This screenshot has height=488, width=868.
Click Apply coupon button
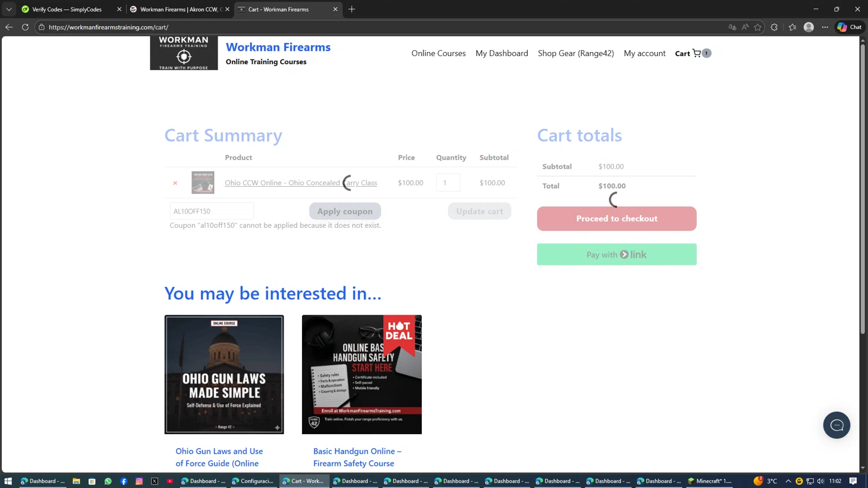345,211
